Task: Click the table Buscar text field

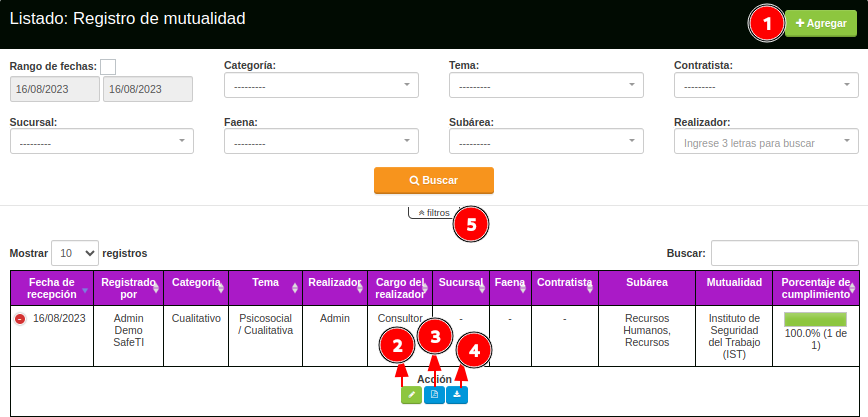Action: coord(784,253)
